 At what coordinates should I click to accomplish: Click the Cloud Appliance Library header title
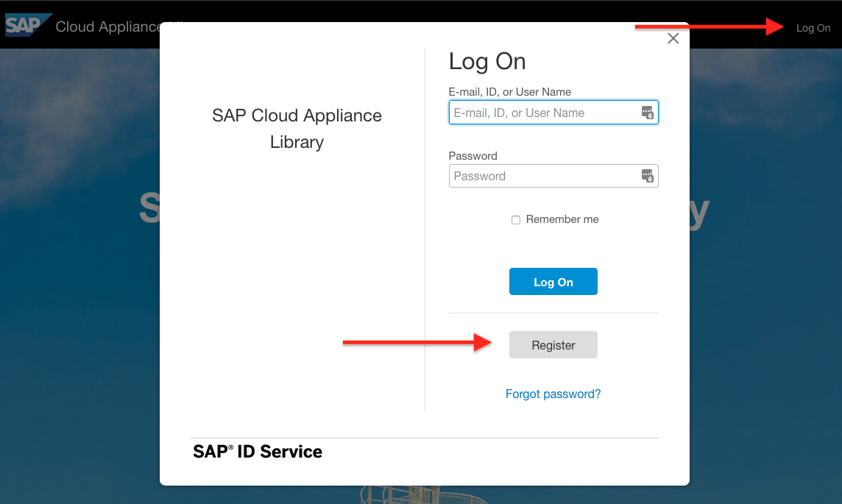(x=107, y=27)
